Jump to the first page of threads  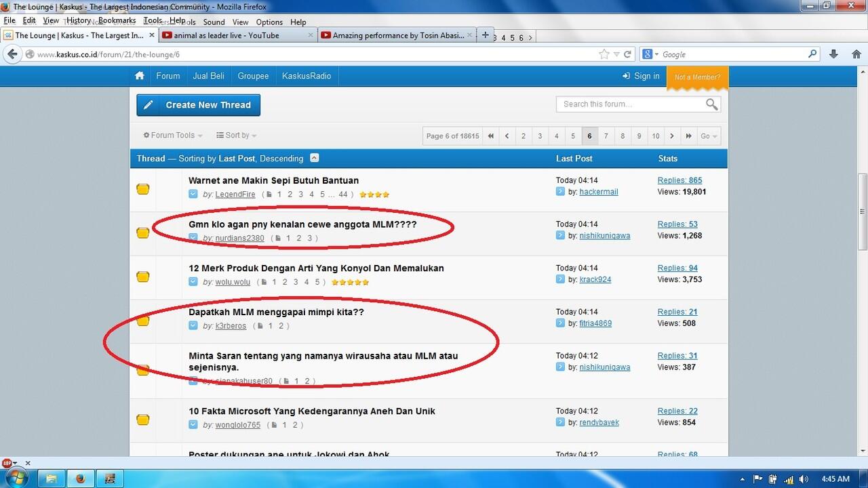(x=490, y=136)
